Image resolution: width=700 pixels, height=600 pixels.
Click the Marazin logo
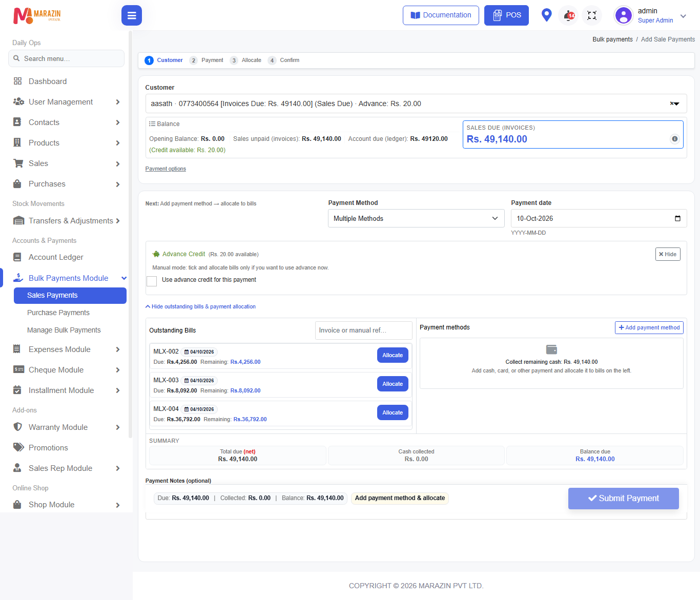pyautogui.click(x=37, y=15)
